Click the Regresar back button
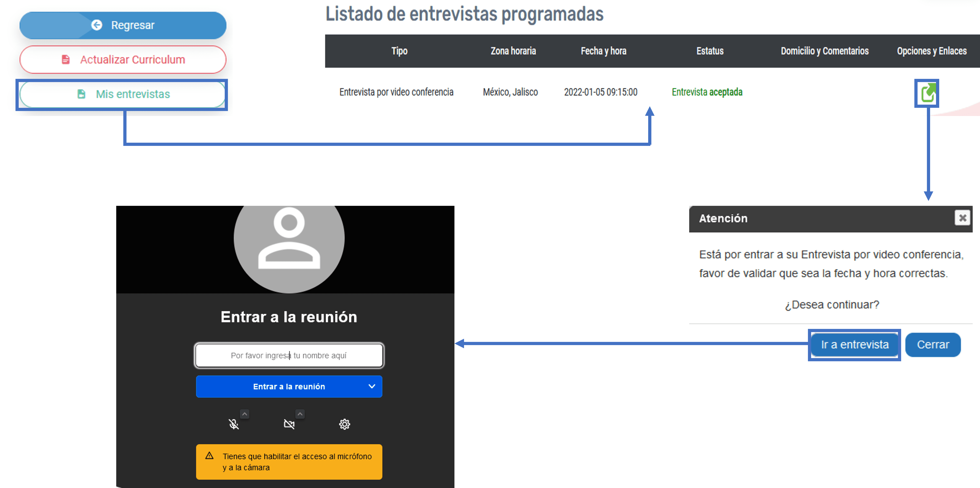 point(123,25)
